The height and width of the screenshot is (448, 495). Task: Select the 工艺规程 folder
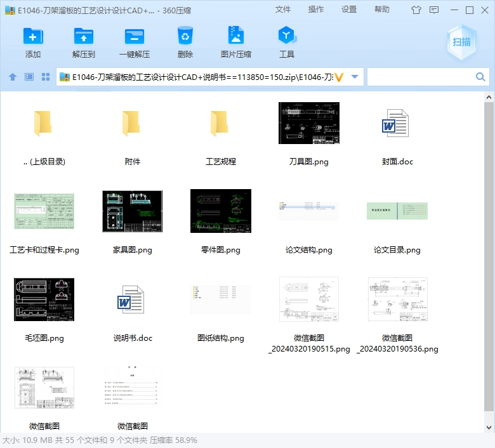click(220, 123)
